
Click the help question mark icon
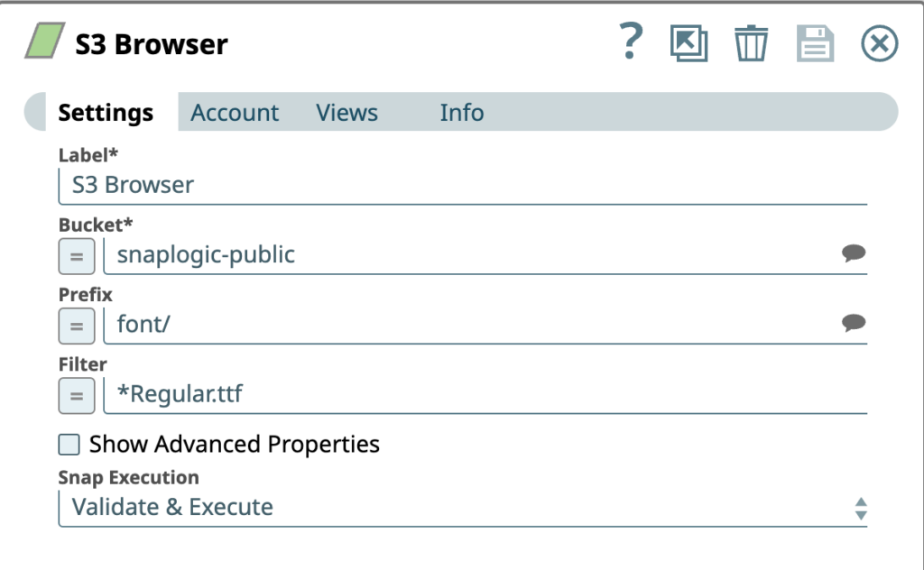point(632,41)
